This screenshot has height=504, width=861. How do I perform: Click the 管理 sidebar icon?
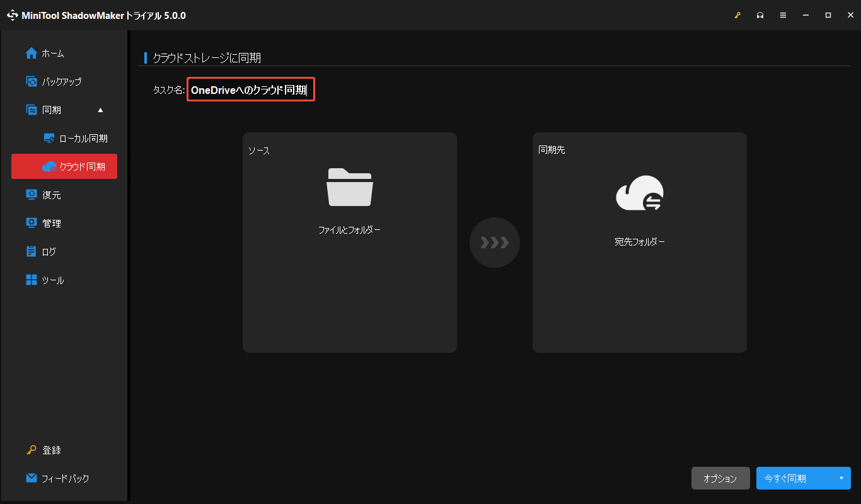coord(32,224)
